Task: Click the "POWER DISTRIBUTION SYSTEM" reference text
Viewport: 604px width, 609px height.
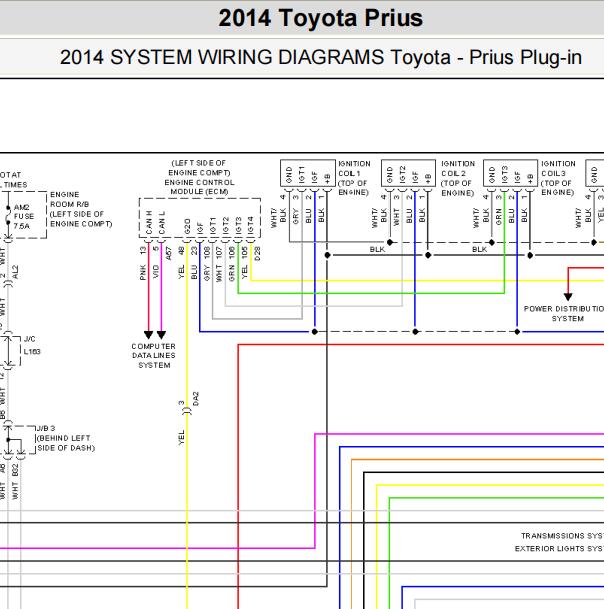Action: coord(564,313)
